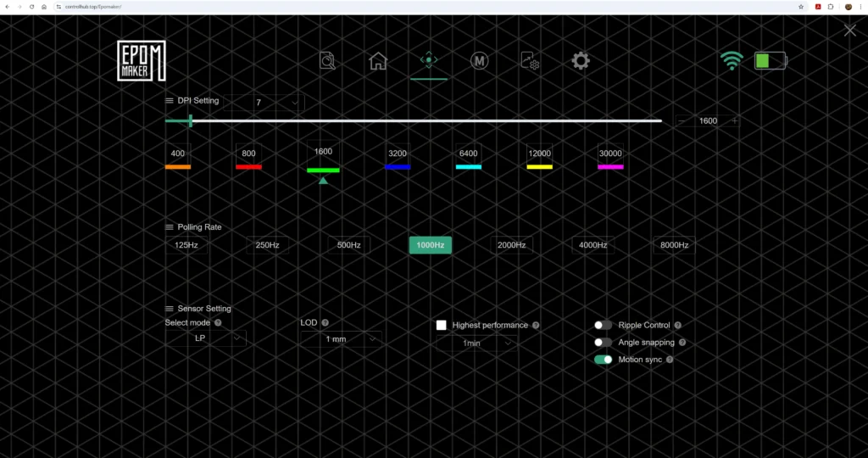Click the battery level indicator icon
This screenshot has height=458, width=868.
pos(770,61)
